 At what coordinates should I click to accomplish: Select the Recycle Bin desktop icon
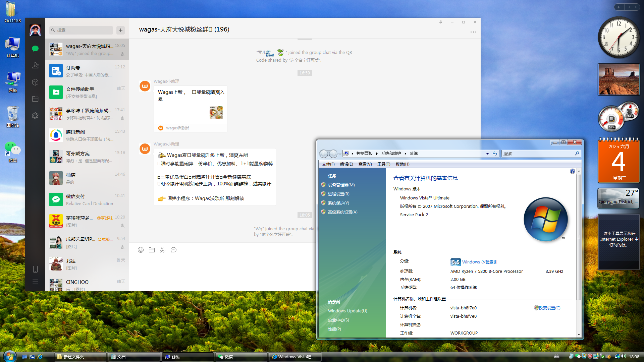(12, 117)
